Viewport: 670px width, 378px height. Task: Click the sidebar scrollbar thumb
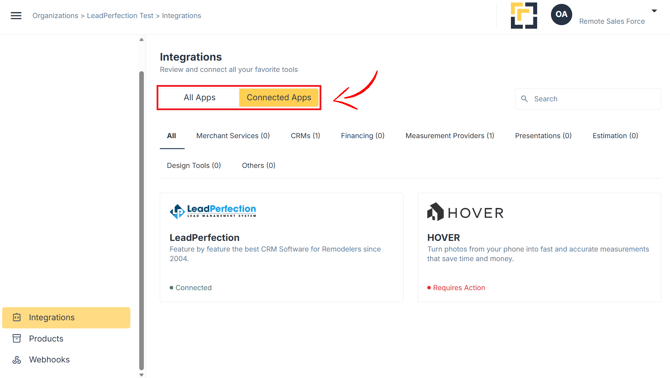(x=141, y=220)
